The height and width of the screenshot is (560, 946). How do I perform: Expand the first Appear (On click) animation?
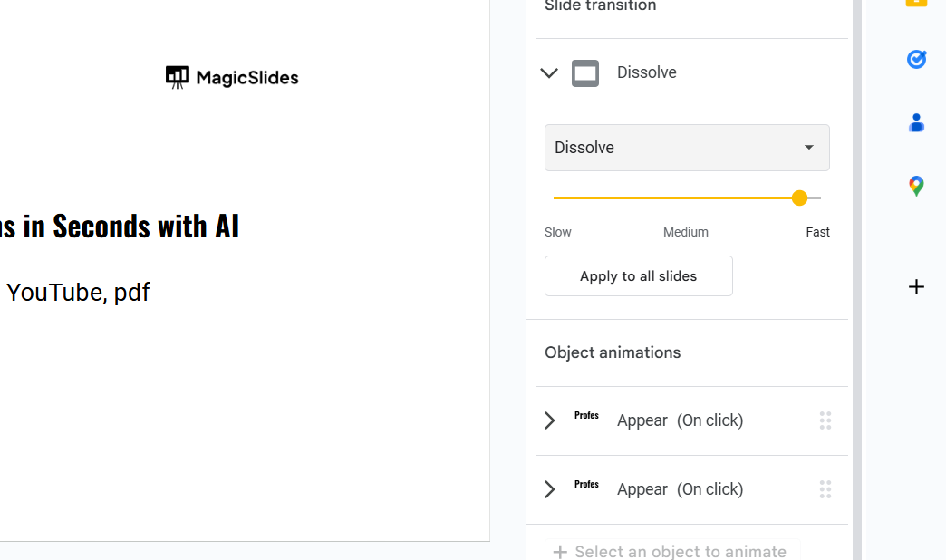[x=549, y=420]
